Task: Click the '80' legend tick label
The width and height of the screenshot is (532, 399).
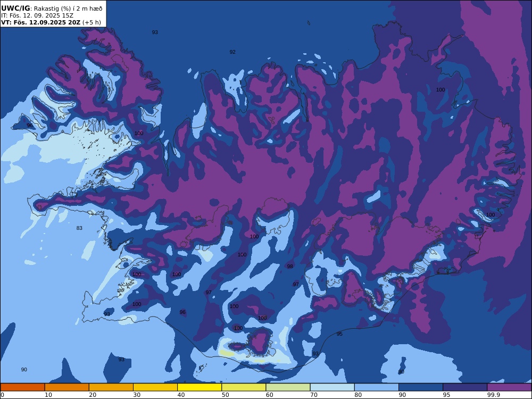Action: [358, 395]
